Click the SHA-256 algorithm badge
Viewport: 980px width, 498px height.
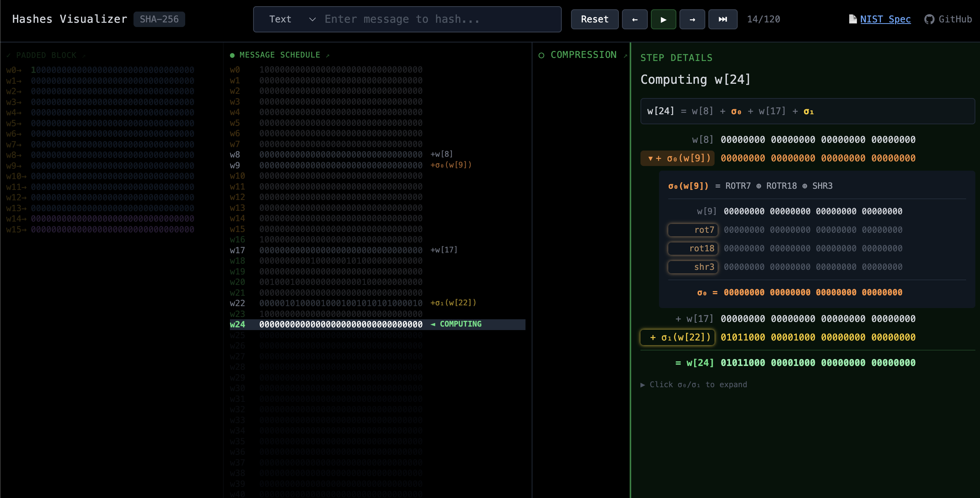pos(159,19)
